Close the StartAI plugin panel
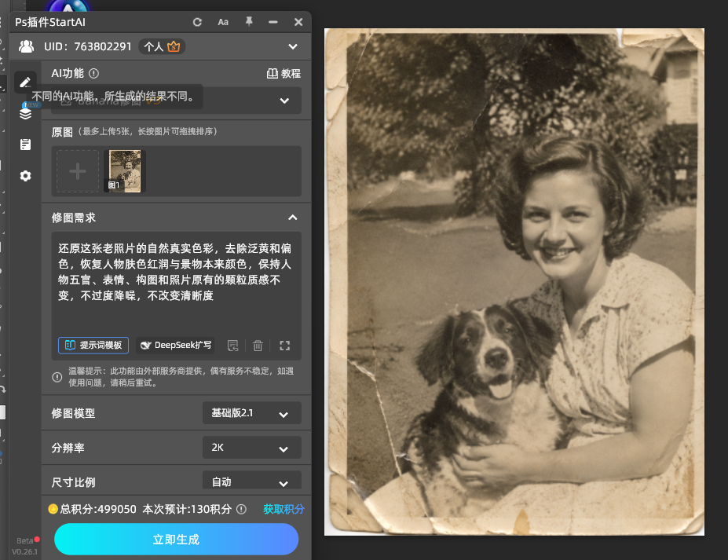 (298, 22)
